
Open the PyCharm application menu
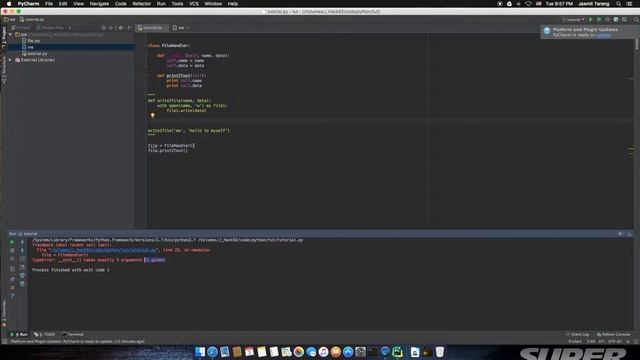pyautogui.click(x=28, y=4)
